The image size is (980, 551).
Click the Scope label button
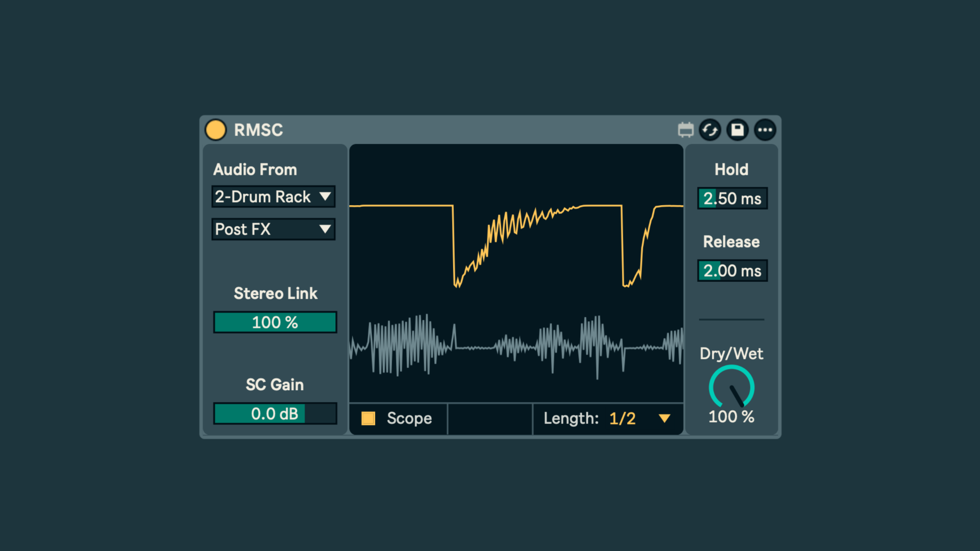[x=409, y=418]
